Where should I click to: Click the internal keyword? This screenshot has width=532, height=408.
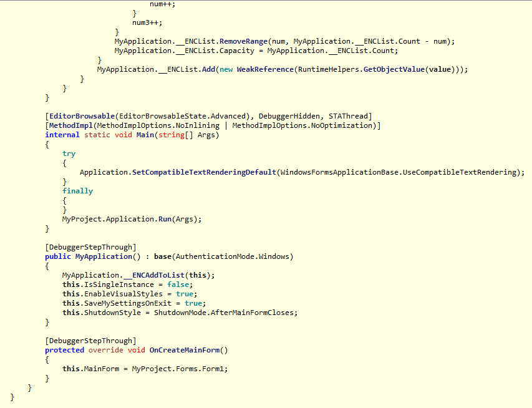coord(62,135)
